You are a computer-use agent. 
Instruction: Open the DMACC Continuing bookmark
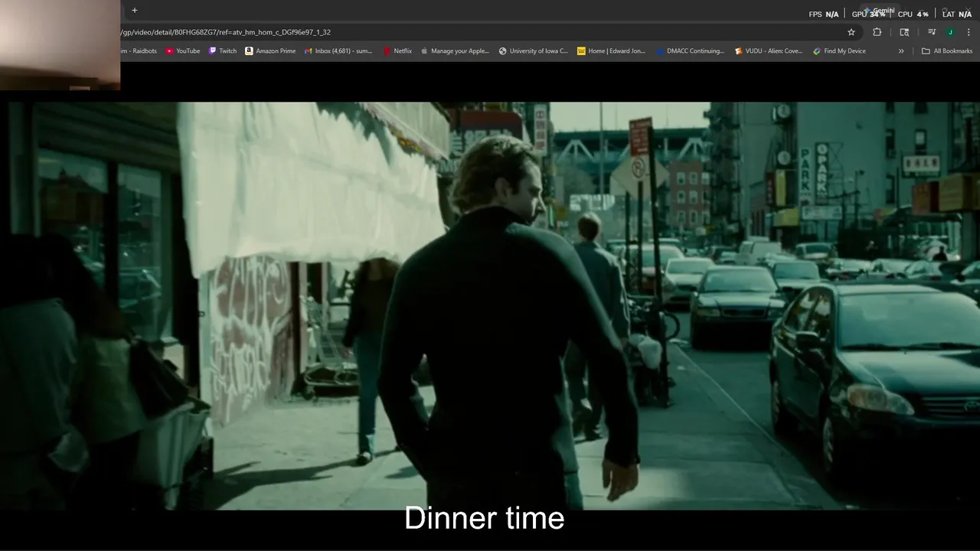coord(691,51)
